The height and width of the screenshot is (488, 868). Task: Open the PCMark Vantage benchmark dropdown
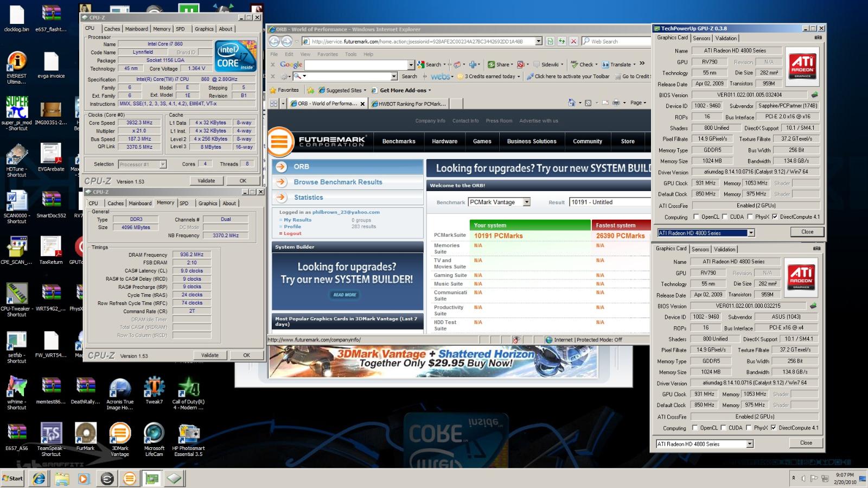point(526,202)
